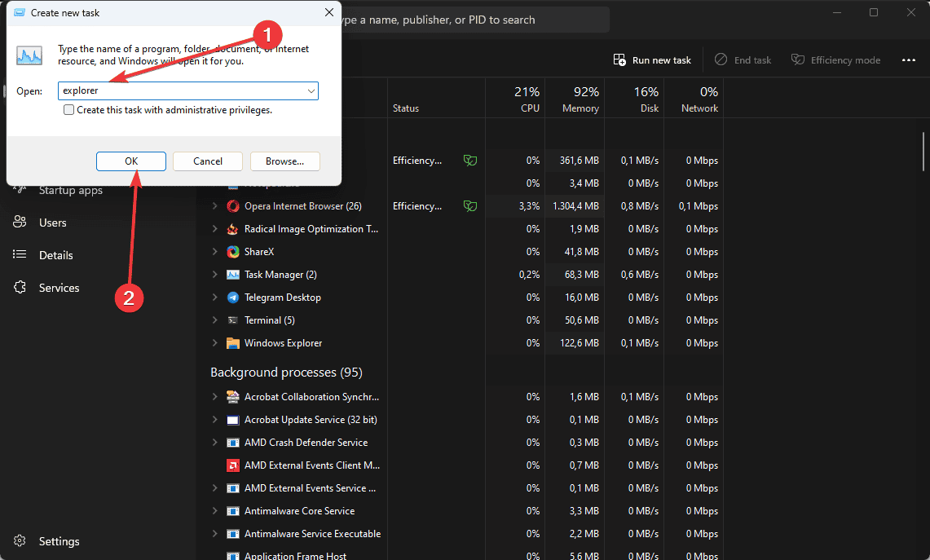Click the Efficiency mode button label
Image resolution: width=930 pixels, height=560 pixels.
845,60
